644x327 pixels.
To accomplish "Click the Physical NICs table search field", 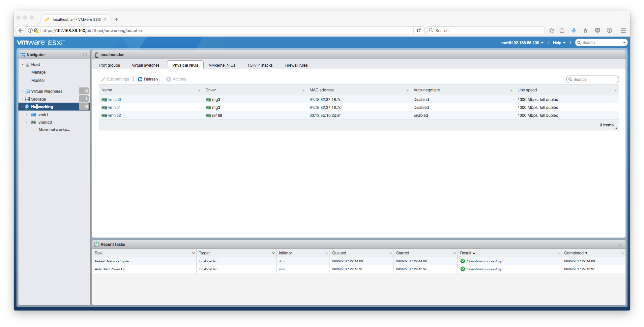I will tap(593, 80).
